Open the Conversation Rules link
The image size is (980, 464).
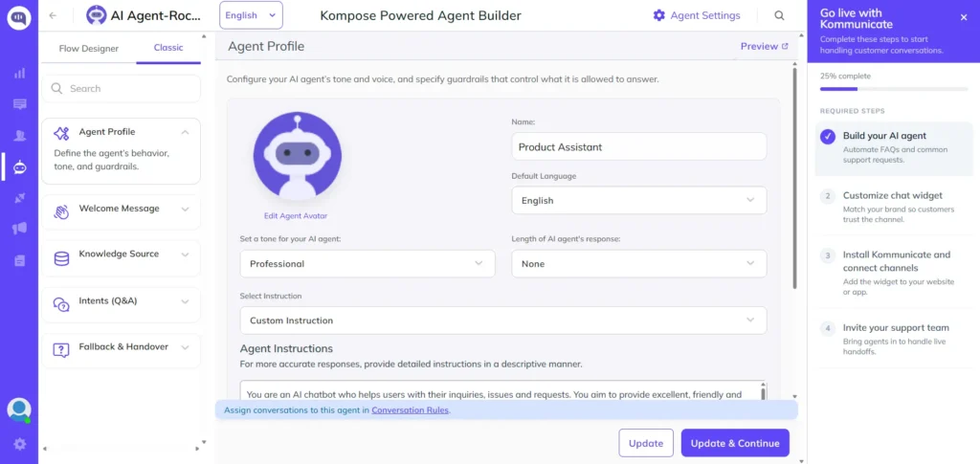[x=410, y=410]
